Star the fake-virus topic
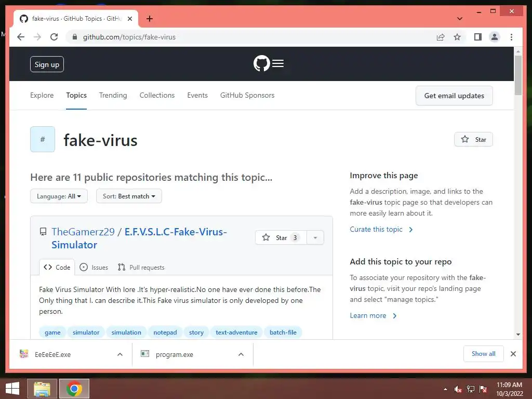 click(x=473, y=139)
